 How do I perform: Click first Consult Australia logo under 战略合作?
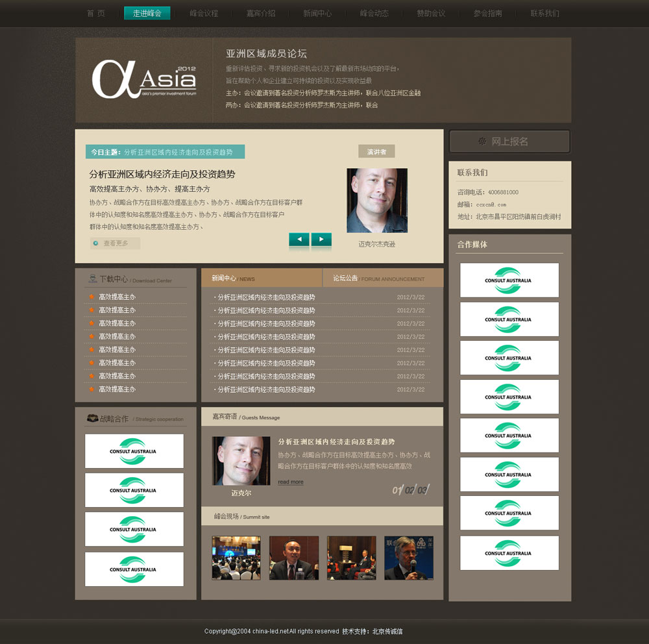tap(134, 451)
